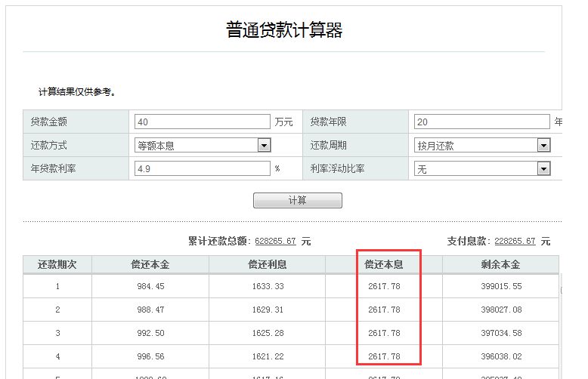Click the 年贷款利率 label
Viewport: 588px width, 379px height.
click(x=53, y=168)
